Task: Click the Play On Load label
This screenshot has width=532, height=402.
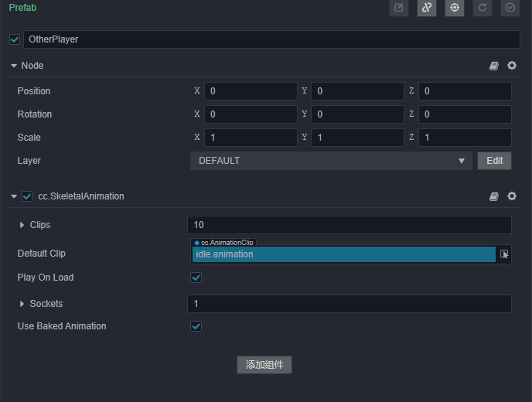Action: pos(46,278)
